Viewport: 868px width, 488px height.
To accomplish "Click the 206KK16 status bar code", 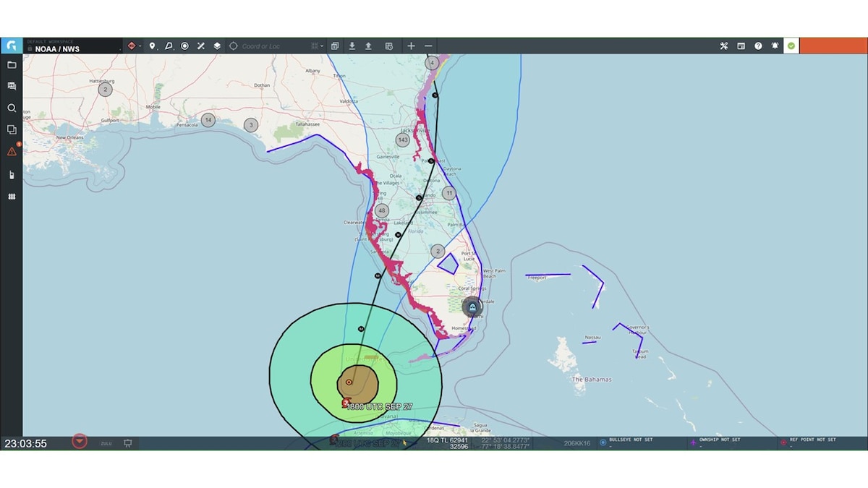I will (x=577, y=443).
